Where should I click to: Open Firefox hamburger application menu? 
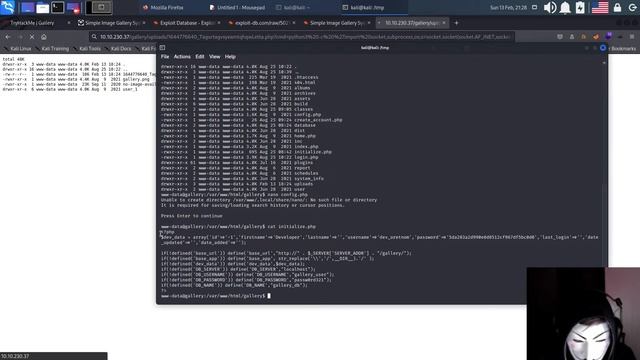[632, 37]
